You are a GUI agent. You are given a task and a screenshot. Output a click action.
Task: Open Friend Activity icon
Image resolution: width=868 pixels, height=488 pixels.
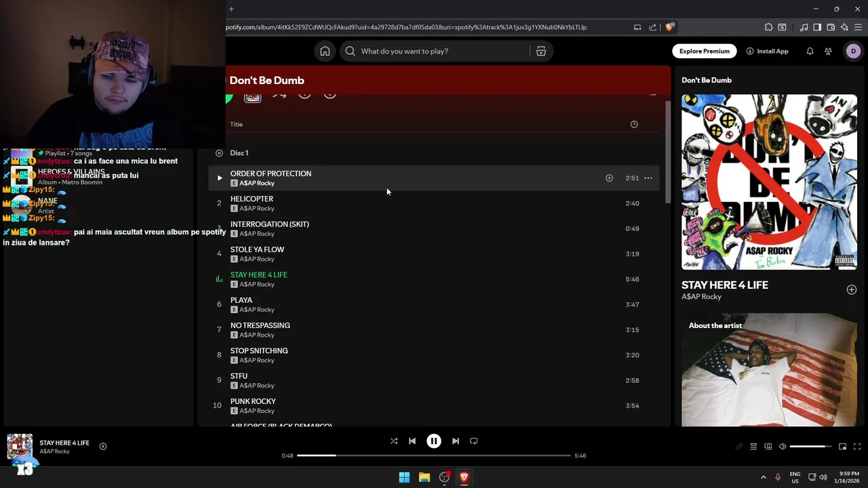click(x=828, y=51)
